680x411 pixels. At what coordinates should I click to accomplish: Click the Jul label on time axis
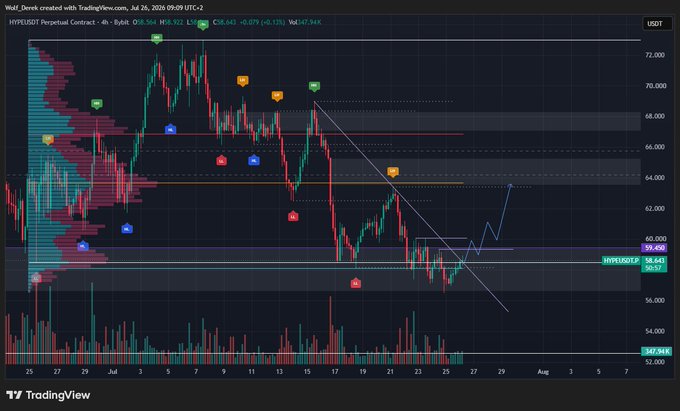point(113,372)
